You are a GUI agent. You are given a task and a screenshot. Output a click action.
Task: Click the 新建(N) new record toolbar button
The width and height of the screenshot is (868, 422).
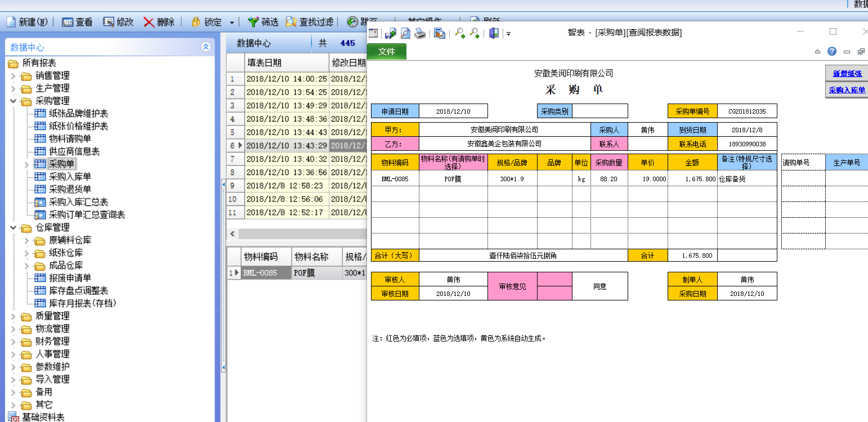pyautogui.click(x=27, y=22)
